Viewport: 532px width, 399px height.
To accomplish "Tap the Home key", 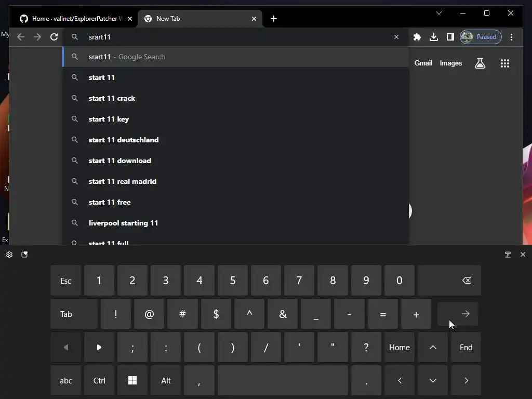I will [x=400, y=348].
